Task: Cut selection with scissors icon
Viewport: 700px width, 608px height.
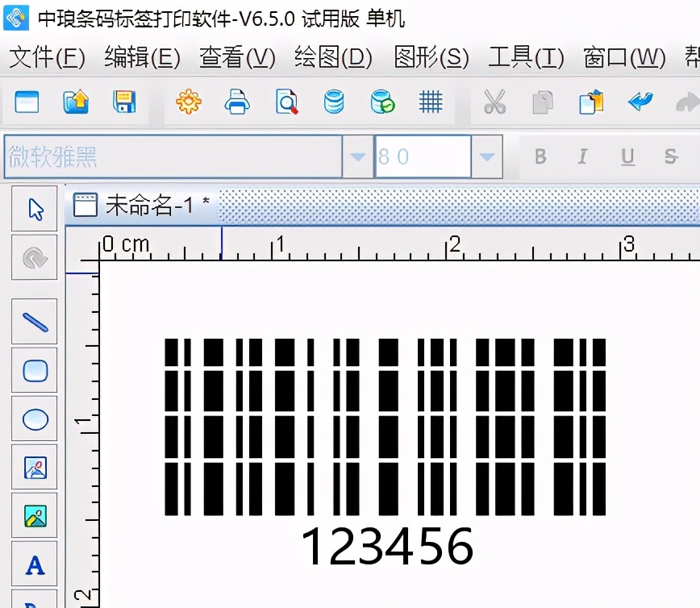Action: click(494, 102)
